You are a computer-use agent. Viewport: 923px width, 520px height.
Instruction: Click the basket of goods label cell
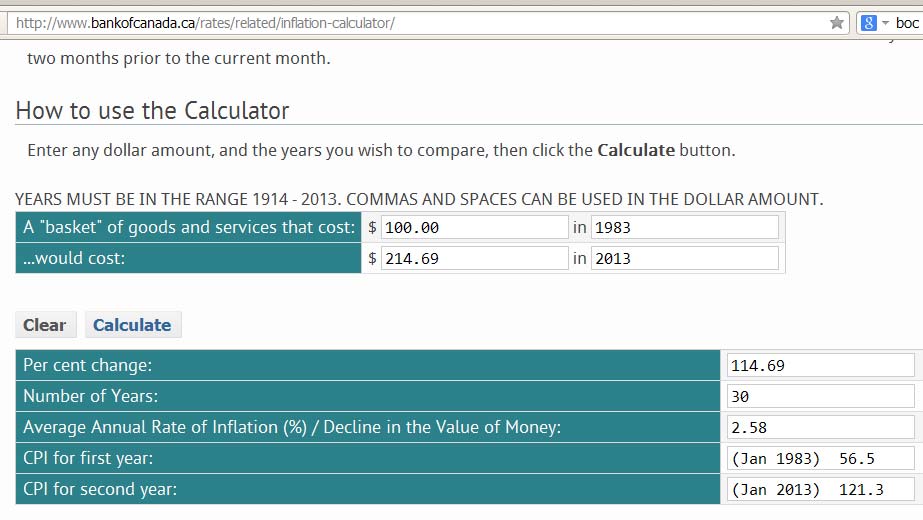[188, 227]
